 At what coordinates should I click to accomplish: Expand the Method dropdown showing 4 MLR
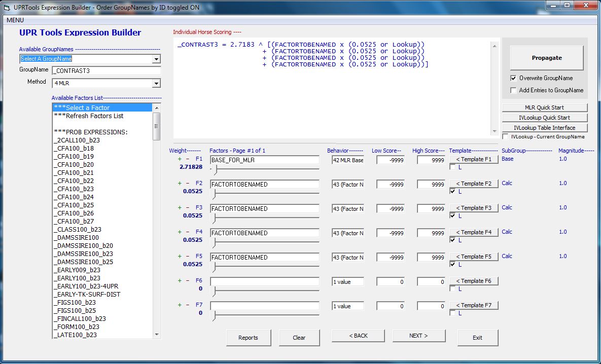pos(156,83)
